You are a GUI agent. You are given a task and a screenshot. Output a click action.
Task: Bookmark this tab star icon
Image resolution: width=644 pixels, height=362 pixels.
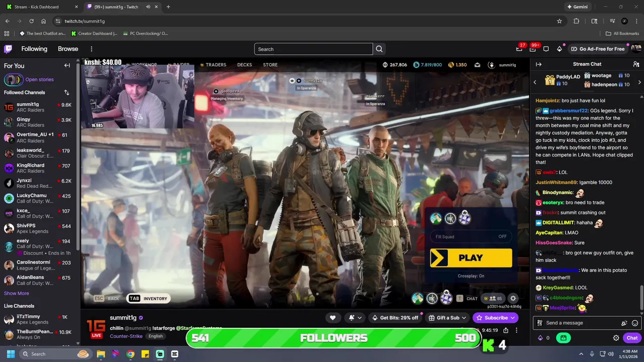(x=559, y=21)
